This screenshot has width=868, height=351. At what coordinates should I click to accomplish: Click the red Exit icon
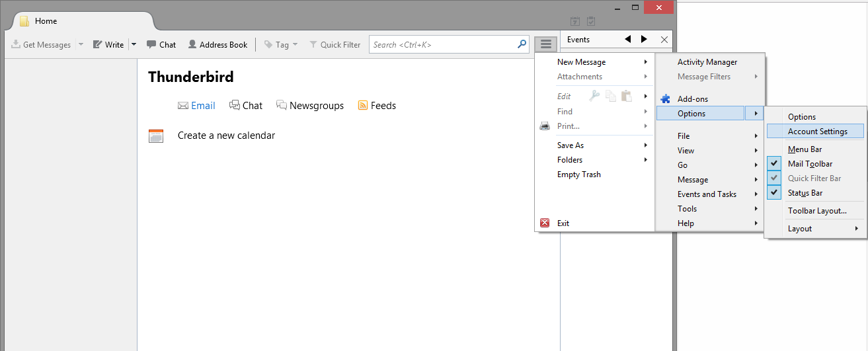pyautogui.click(x=545, y=223)
